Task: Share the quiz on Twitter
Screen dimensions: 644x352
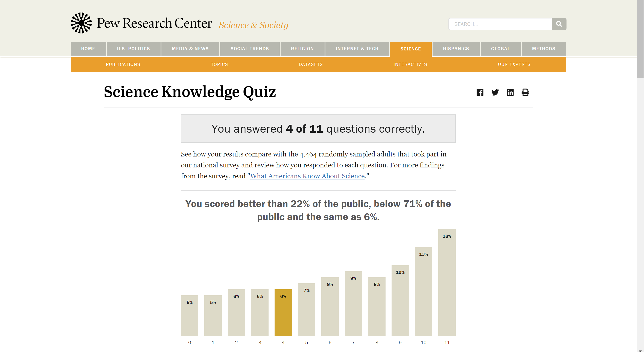Action: click(x=495, y=93)
